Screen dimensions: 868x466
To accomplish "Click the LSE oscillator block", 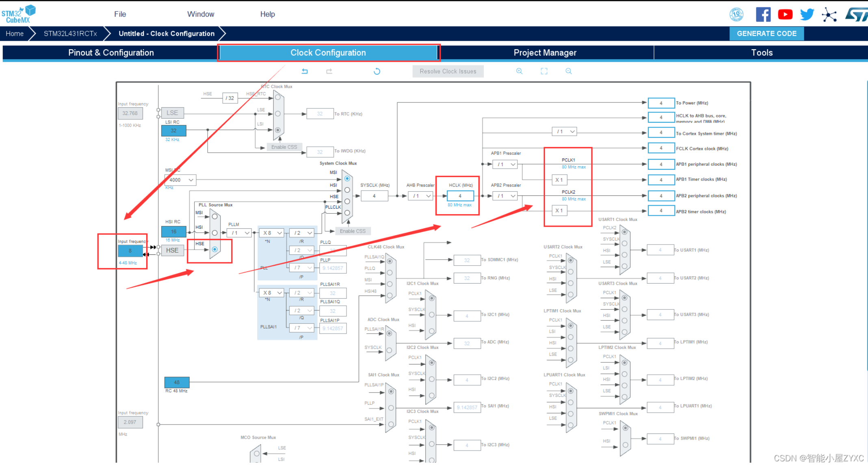I will coord(172,113).
